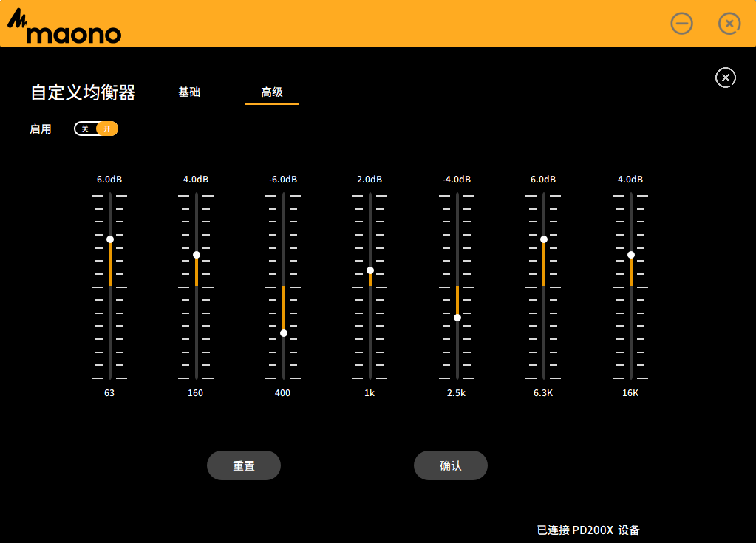The image size is (756, 543).
Task: Confirm settings with the 确认 button
Action: tap(450, 465)
